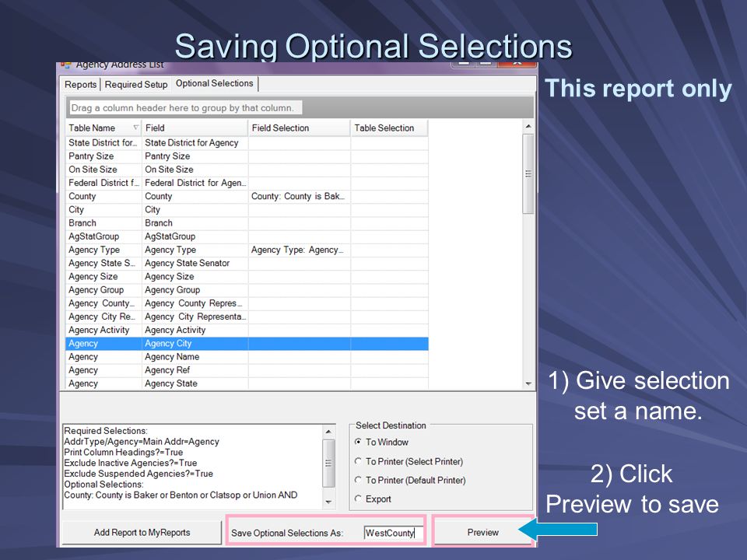Select To Printer (Select Printer) option
This screenshot has width=747, height=560.
pos(409,461)
